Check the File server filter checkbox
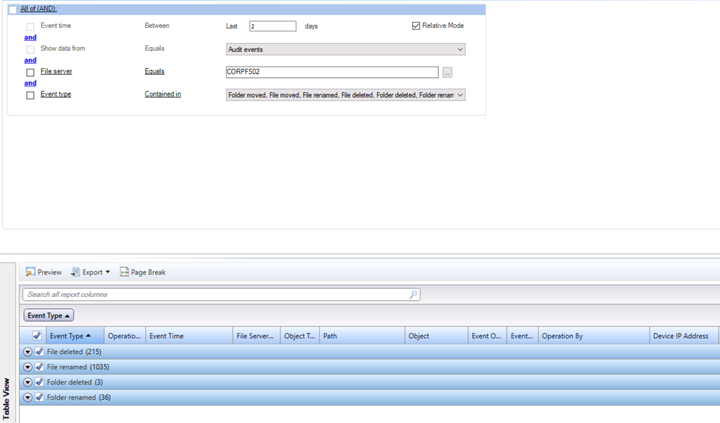Image resolution: width=720 pixels, height=423 pixels. click(x=30, y=72)
